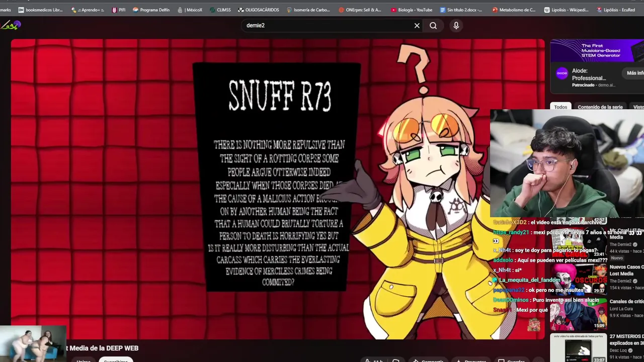Click the Suscribirse button
The width and height of the screenshot is (644, 362).
point(116,360)
